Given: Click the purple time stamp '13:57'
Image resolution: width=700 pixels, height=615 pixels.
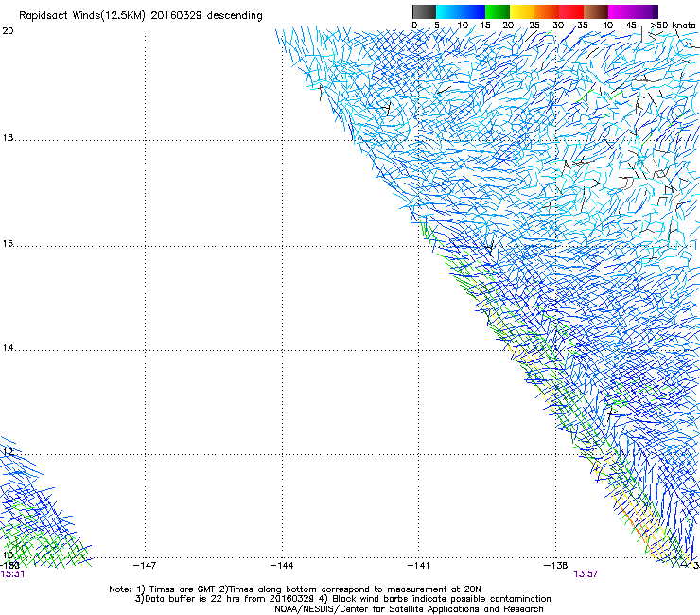Looking at the screenshot, I should (586, 574).
